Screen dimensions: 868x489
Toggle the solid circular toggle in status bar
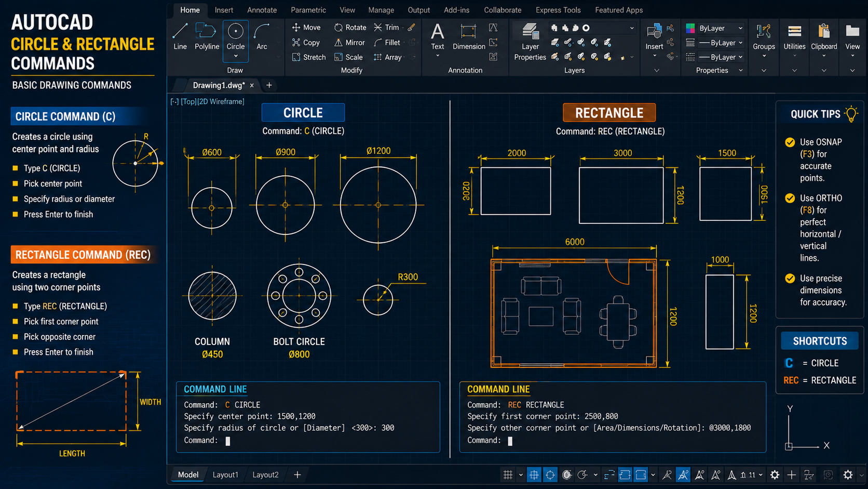(567, 474)
